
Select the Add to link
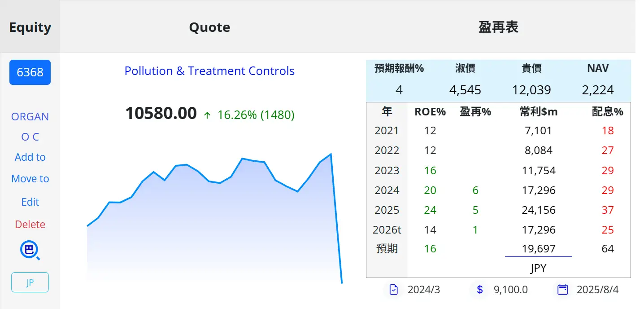pyautogui.click(x=30, y=157)
